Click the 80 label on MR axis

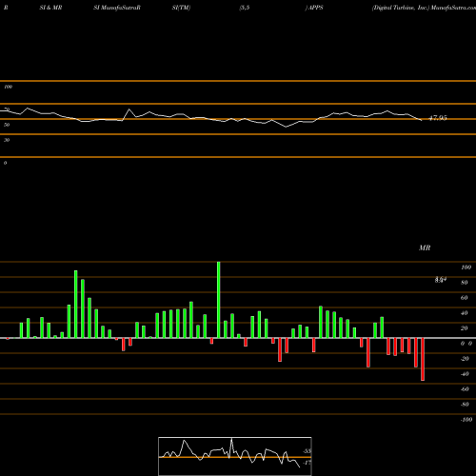pos(465,283)
